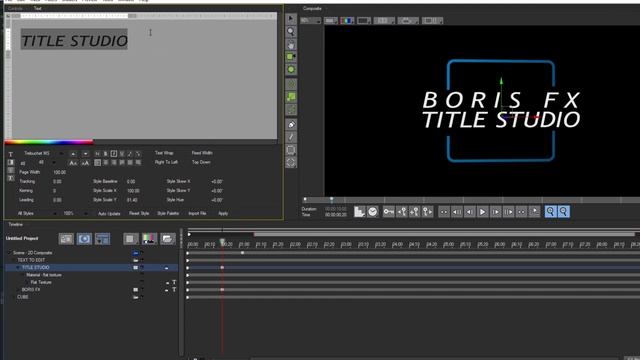This screenshot has height=360, width=640.
Task: Click the increase caps AA icon
Action: coord(73,163)
